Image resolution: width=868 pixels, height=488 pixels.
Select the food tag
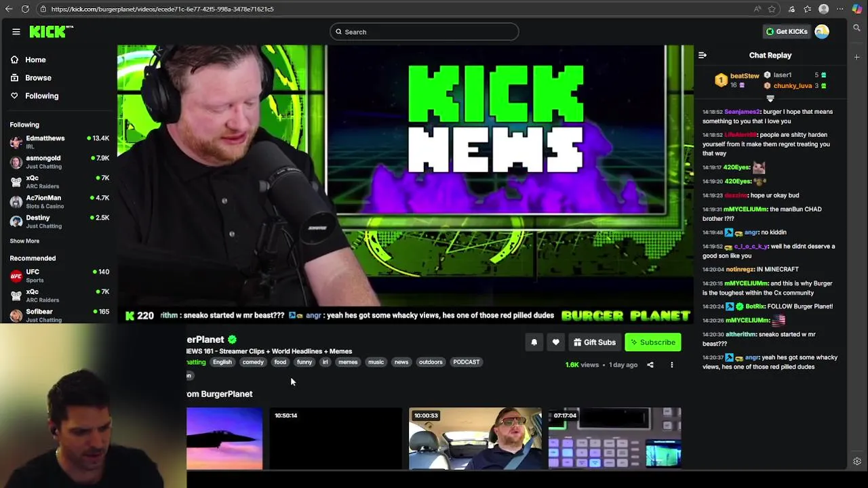point(280,362)
